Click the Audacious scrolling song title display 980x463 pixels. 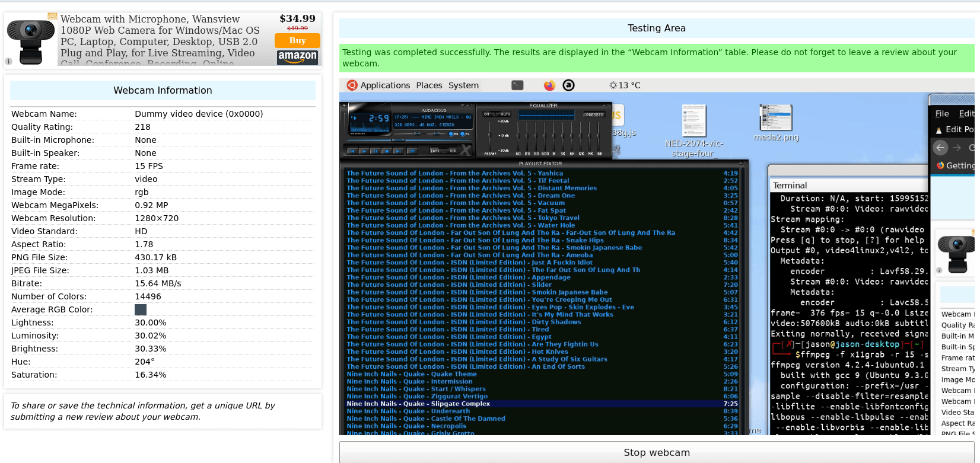pos(433,117)
